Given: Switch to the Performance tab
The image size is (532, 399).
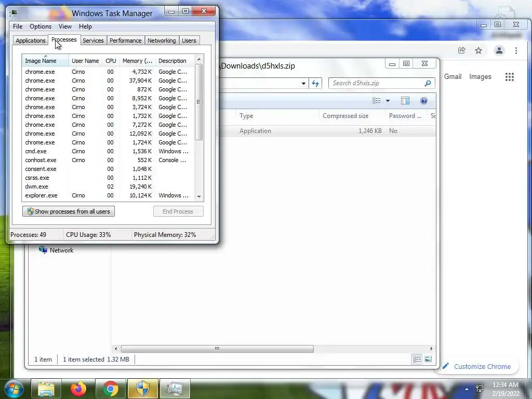Looking at the screenshot, I should coord(126,41).
